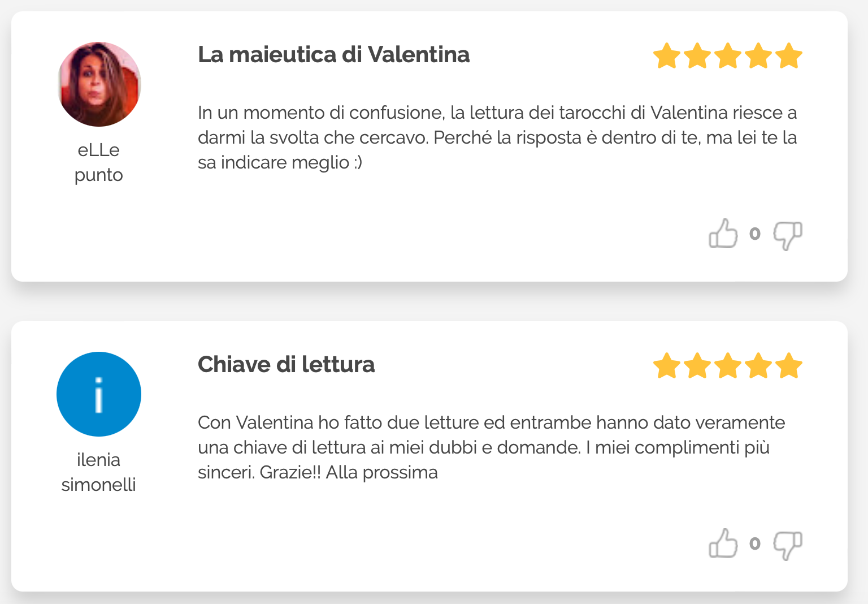868x604 pixels.
Task: Open ilenia simonelli's blue "i" avatar
Action: pos(99,394)
